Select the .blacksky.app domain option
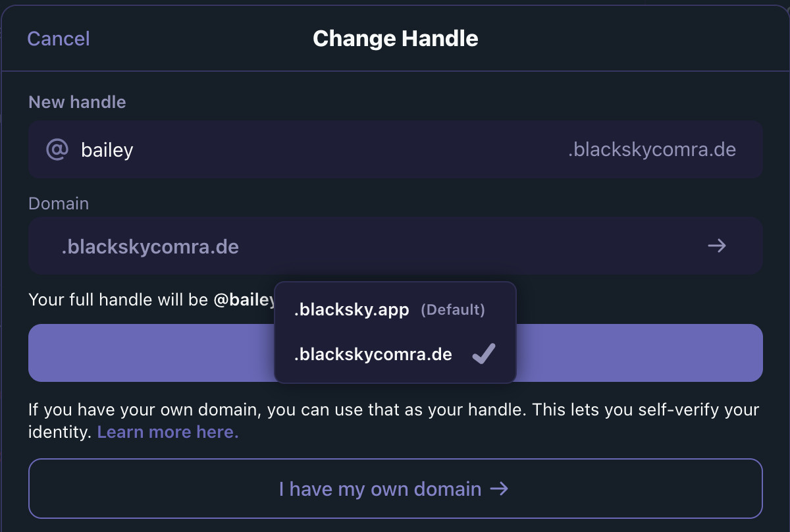 click(x=352, y=309)
